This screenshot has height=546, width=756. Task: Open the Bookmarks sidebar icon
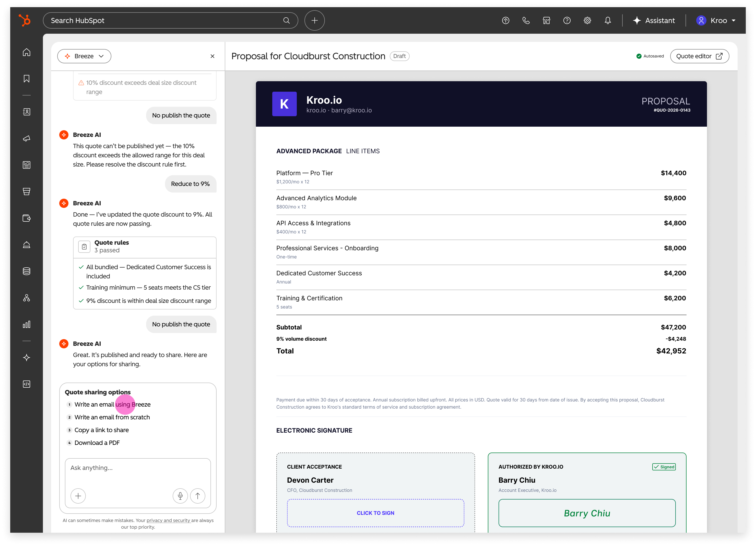tap(26, 79)
